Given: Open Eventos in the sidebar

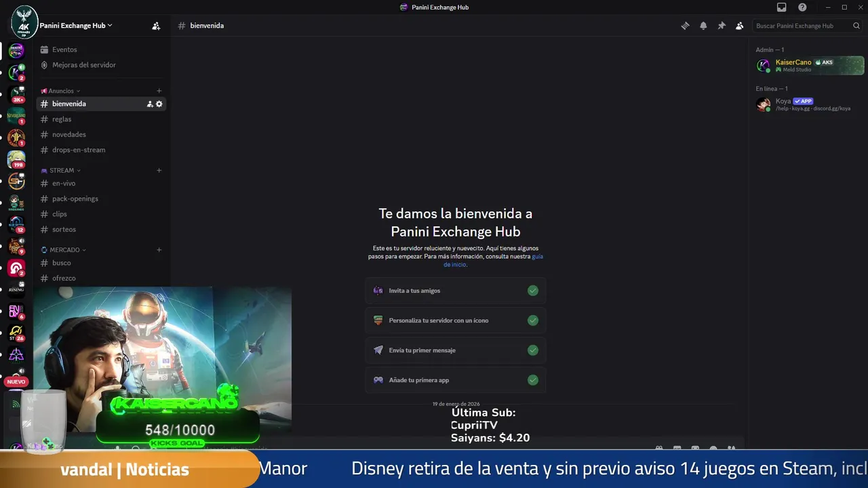Looking at the screenshot, I should pos(102,49).
